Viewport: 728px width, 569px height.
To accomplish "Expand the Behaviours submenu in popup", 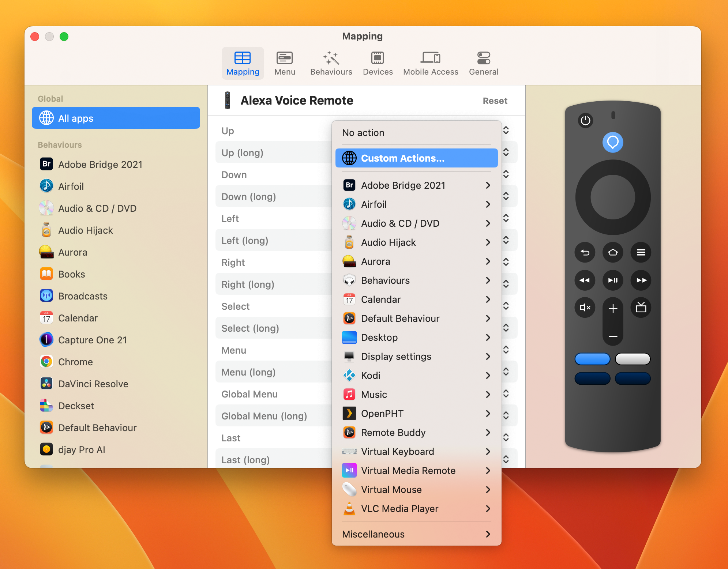I will point(416,280).
